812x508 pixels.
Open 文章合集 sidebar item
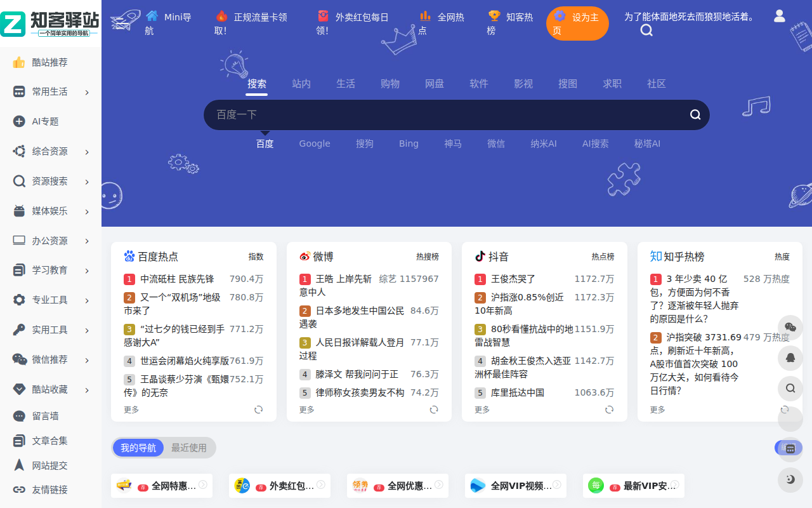click(x=50, y=441)
